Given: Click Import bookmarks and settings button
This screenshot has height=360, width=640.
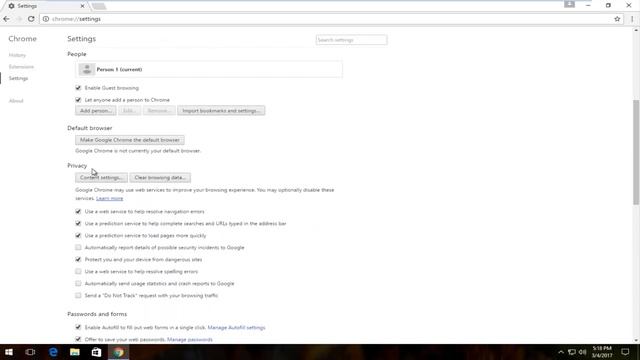Looking at the screenshot, I should click(x=221, y=111).
